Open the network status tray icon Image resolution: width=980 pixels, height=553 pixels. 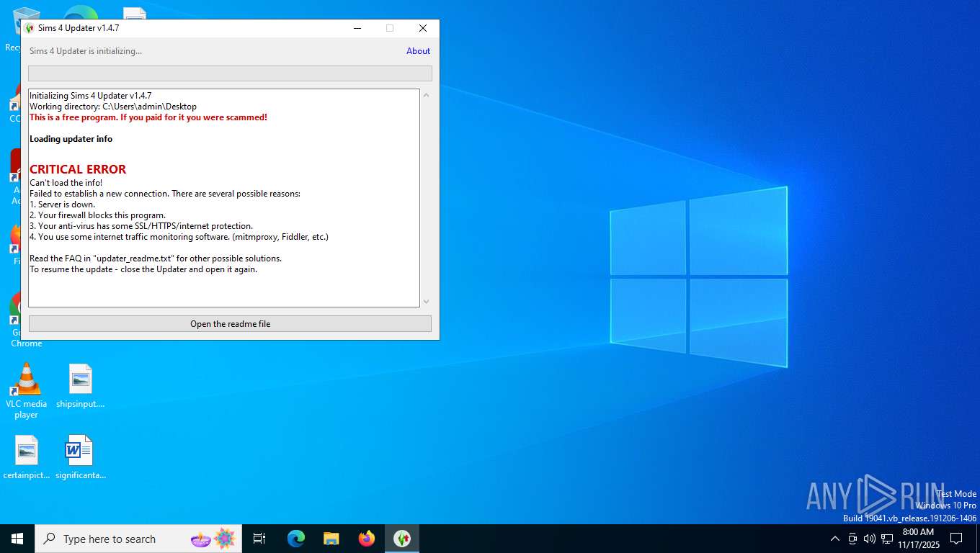pyautogui.click(x=887, y=539)
